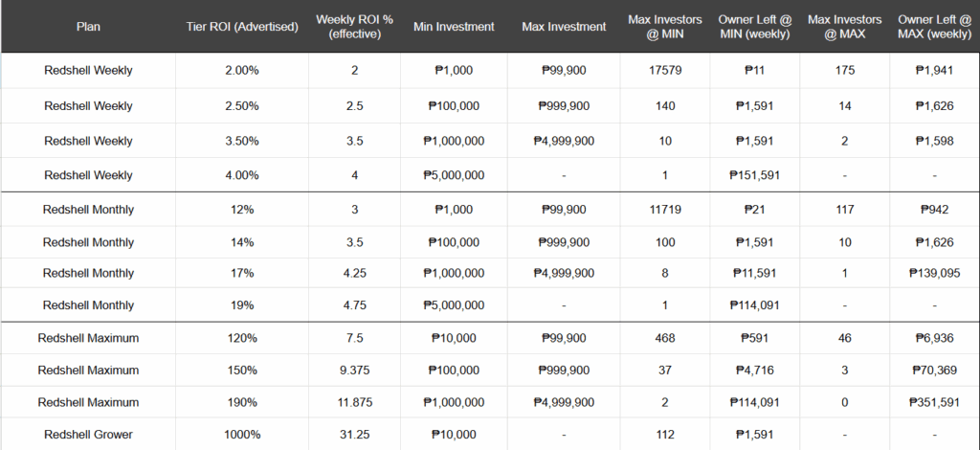Select the 9.375 weekly ROI cell
The height and width of the screenshot is (450, 980).
click(354, 370)
